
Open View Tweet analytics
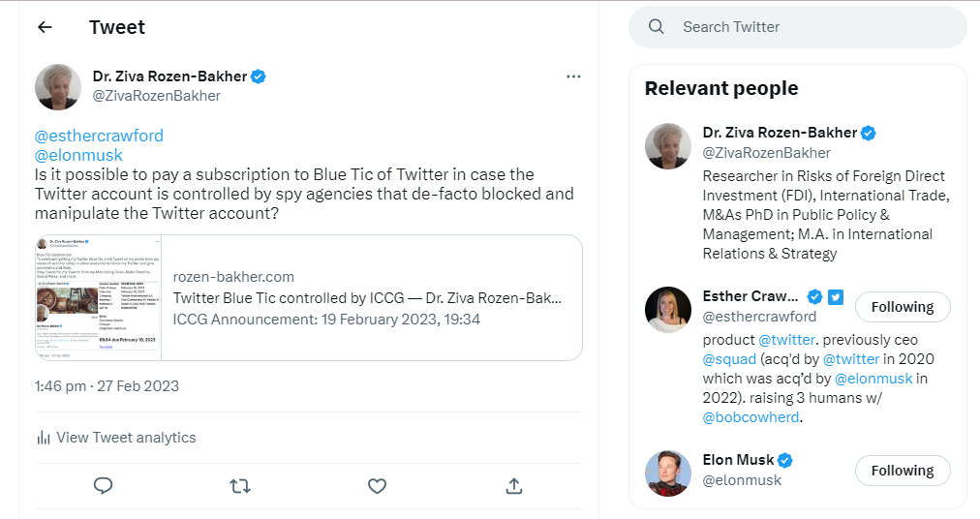tap(116, 438)
